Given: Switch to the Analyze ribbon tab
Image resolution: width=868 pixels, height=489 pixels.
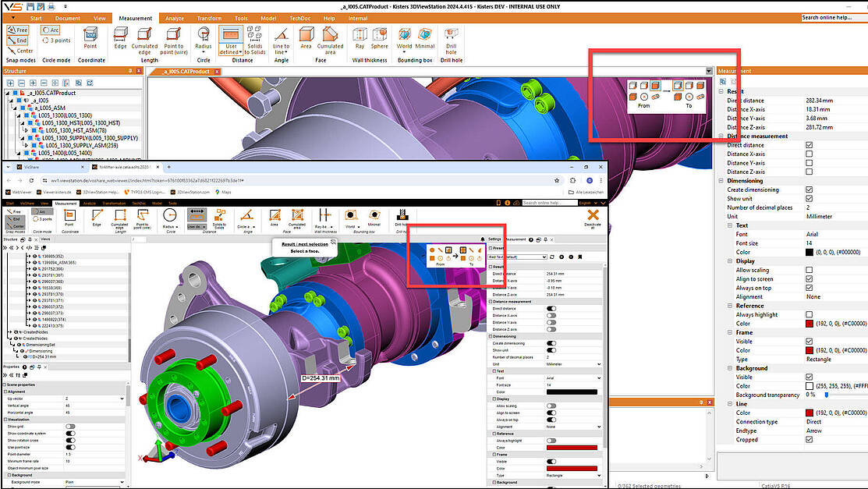Looking at the screenshot, I should [x=175, y=17].
